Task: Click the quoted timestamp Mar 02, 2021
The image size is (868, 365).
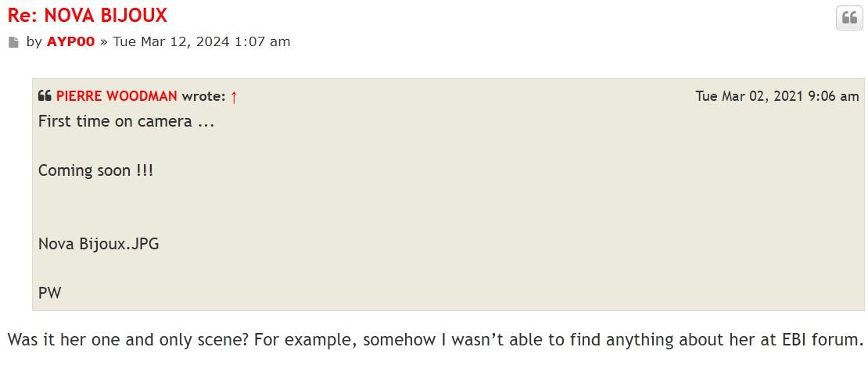Action: [x=777, y=96]
